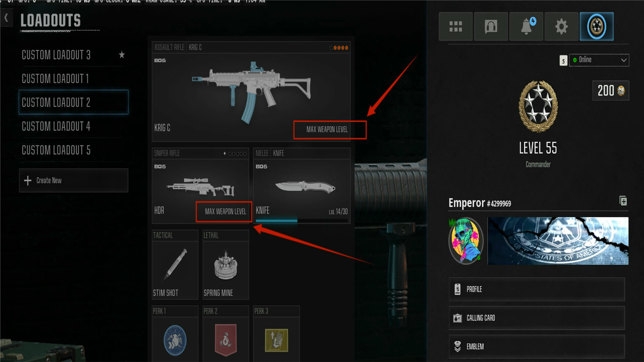Image resolution: width=644 pixels, height=362 pixels.
Task: Open the grid menu icon
Action: (455, 26)
